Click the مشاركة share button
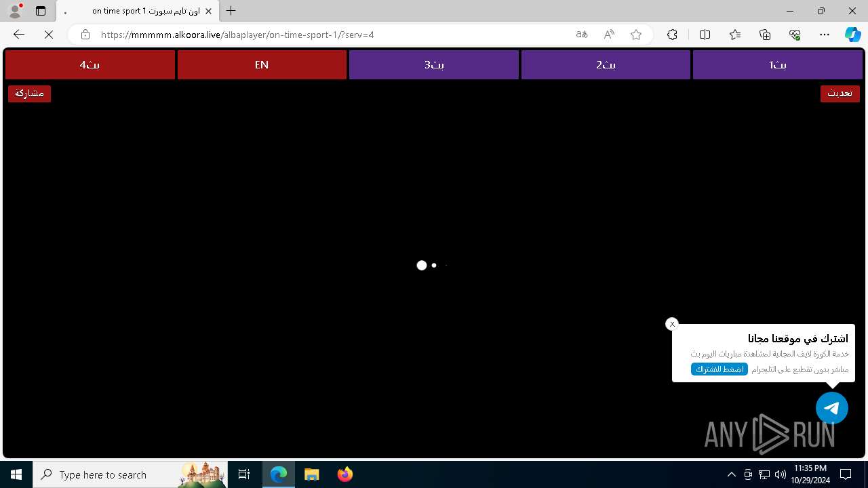Viewport: 868px width, 488px height. coord(29,94)
